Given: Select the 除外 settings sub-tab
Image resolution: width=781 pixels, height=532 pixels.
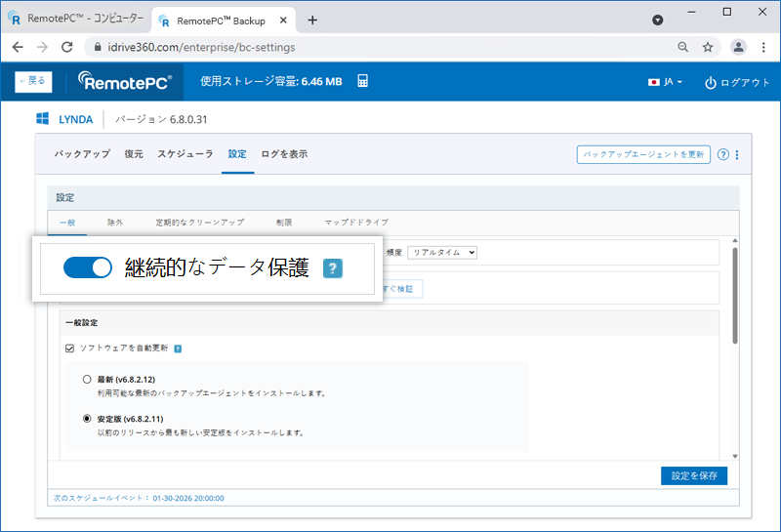Looking at the screenshot, I should (115, 223).
